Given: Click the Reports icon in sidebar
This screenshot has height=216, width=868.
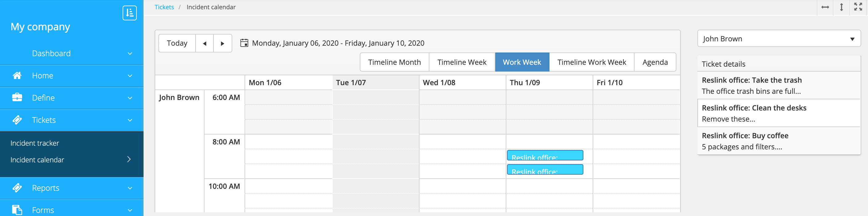Looking at the screenshot, I should pyautogui.click(x=17, y=188).
